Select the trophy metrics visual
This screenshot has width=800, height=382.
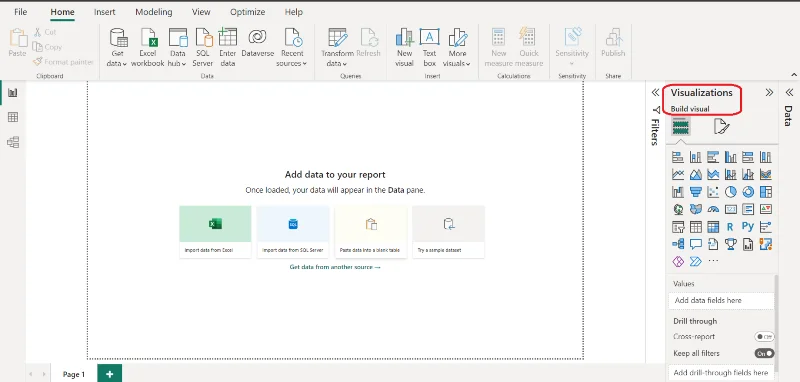[x=731, y=244]
